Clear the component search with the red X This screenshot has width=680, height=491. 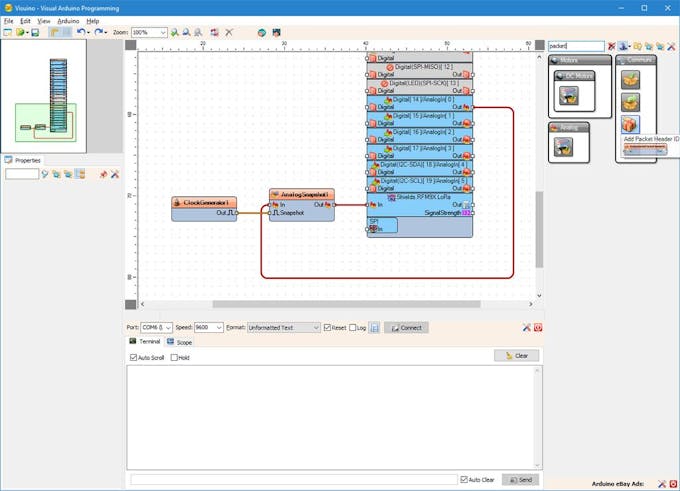611,46
